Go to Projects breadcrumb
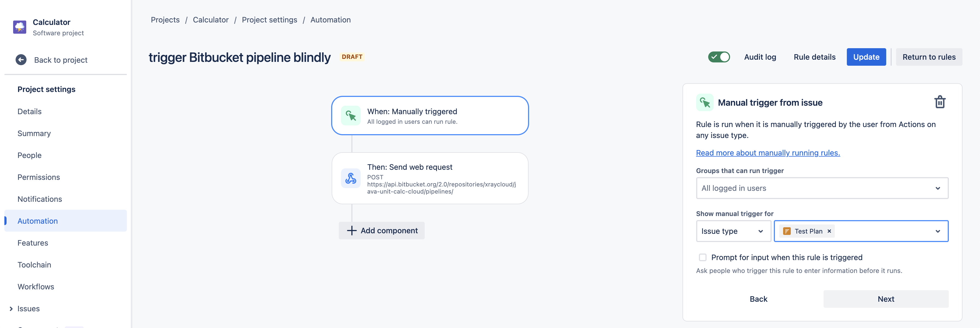Viewport: 980px width, 328px height. [165, 20]
